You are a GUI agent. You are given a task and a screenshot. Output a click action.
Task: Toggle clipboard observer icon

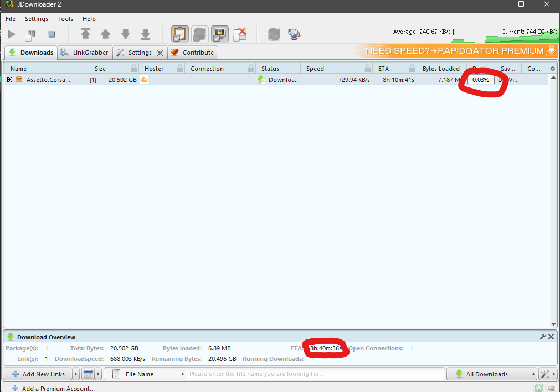[179, 34]
